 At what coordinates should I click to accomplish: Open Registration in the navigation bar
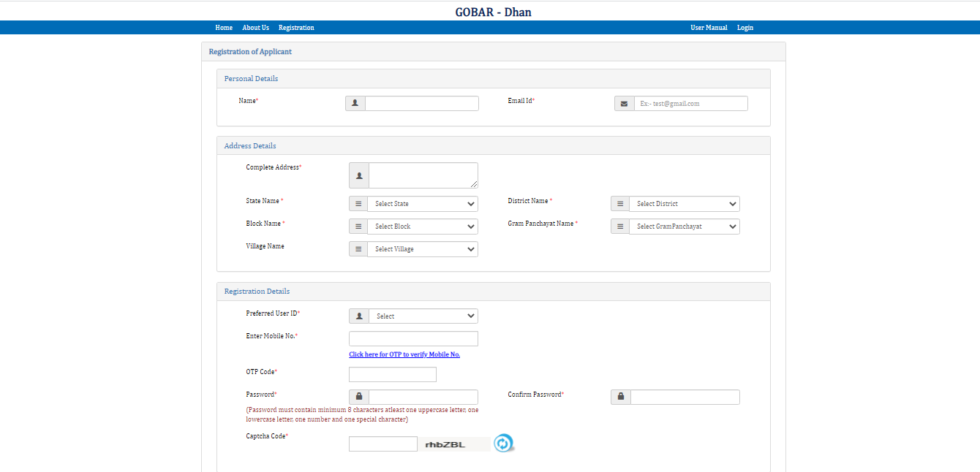coord(296,28)
